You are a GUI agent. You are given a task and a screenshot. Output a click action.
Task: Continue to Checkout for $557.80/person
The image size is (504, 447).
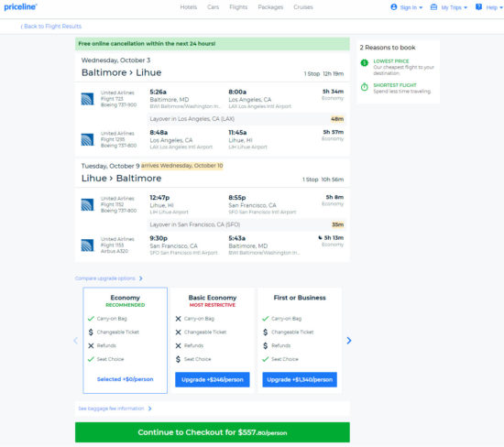coord(213,432)
